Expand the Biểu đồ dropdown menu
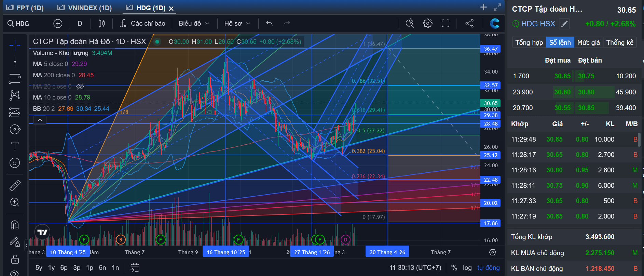The height and width of the screenshot is (276, 644). pyautogui.click(x=194, y=23)
